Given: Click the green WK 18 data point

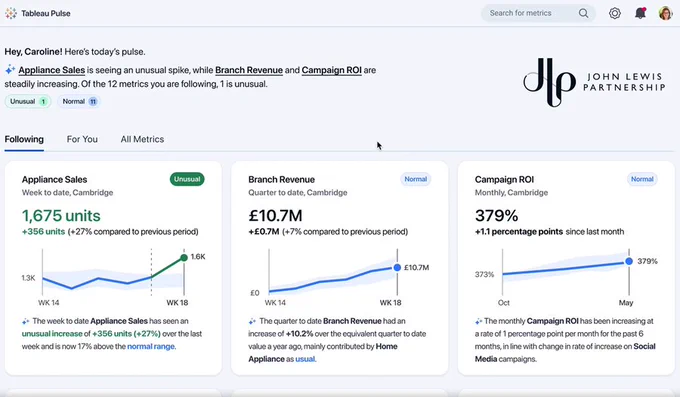Looking at the screenshot, I should click(184, 258).
